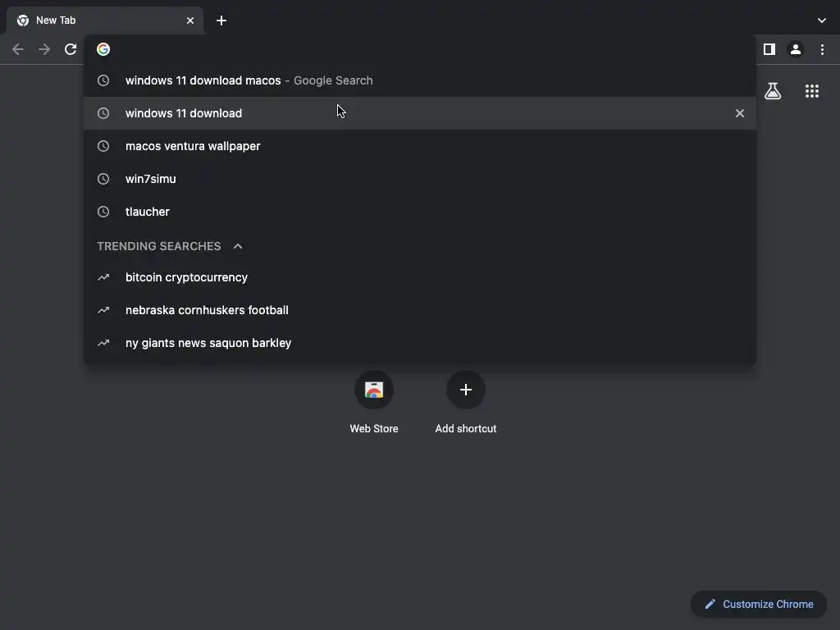Click the back navigation arrow
This screenshot has height=630, width=840.
[x=18, y=49]
